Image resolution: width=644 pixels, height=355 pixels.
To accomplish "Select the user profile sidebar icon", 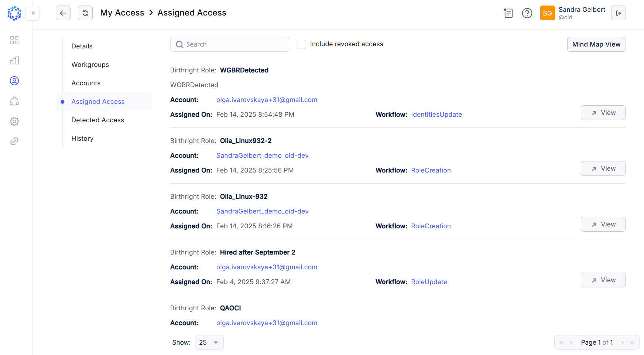I will coord(14,81).
